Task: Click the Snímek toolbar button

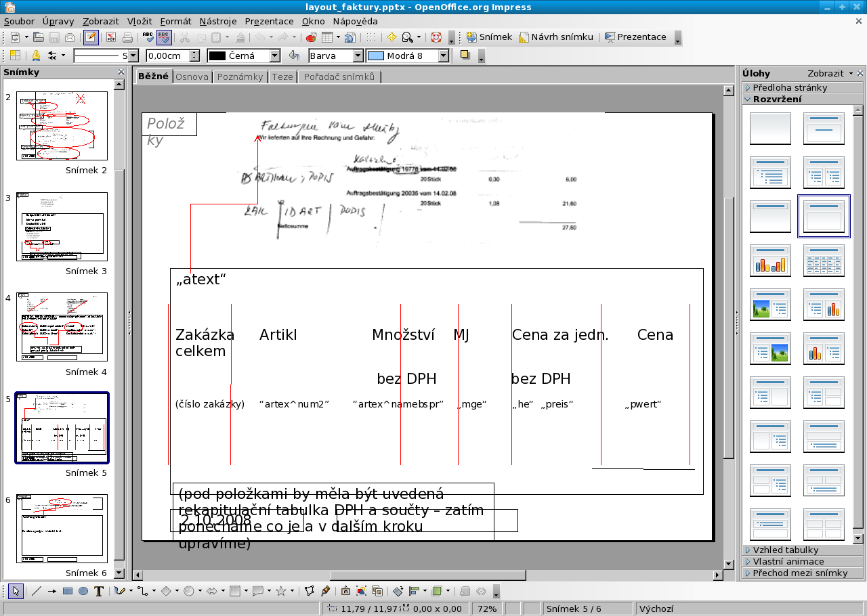Action: click(x=489, y=37)
